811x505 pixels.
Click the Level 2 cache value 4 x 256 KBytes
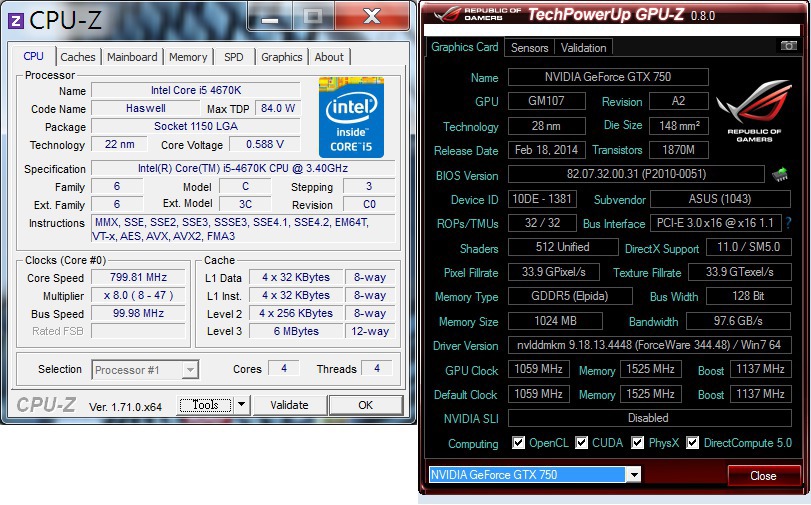click(x=296, y=313)
